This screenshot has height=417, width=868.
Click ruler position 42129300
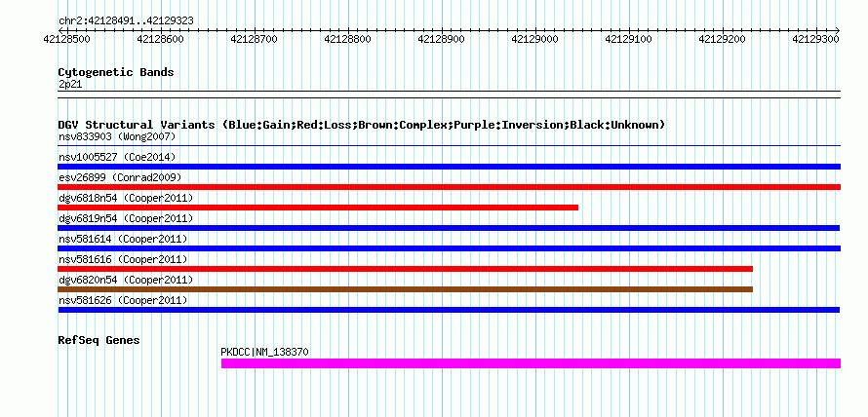coord(816,39)
